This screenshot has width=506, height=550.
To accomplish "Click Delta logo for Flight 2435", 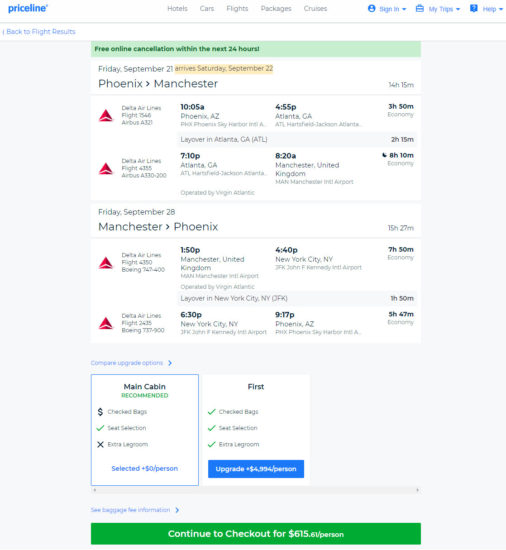I will (106, 323).
